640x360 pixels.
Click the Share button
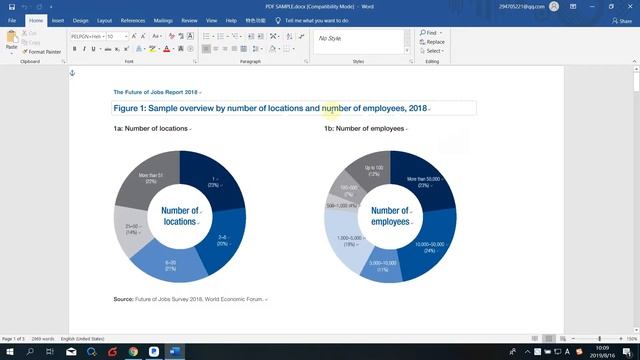(622, 21)
